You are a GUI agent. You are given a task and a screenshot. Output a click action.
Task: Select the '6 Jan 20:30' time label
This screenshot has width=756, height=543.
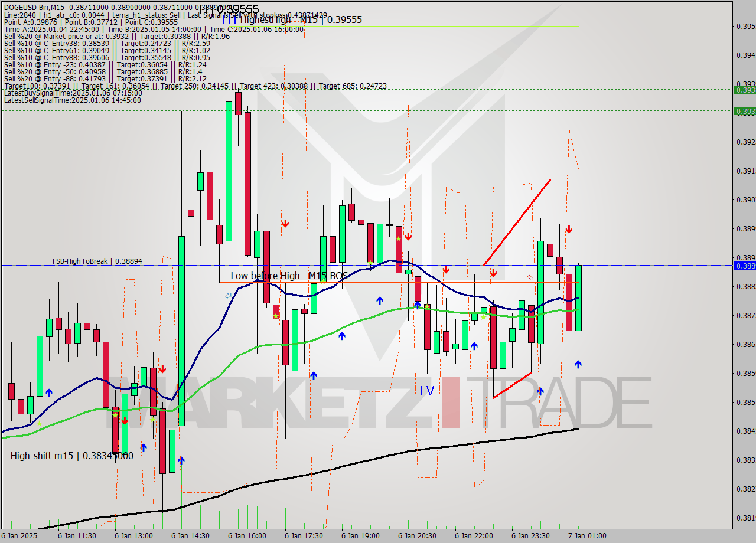(x=417, y=536)
